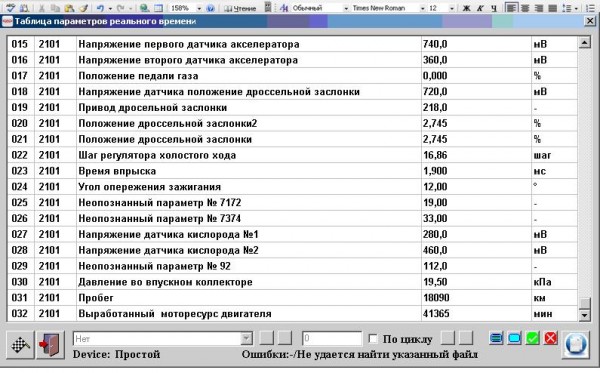Toggle center alignment in Word toolbar

pos(525,8)
